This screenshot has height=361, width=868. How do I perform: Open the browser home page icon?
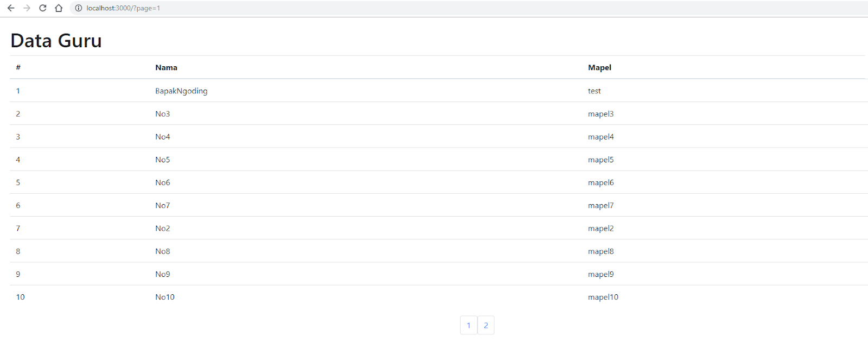(59, 8)
